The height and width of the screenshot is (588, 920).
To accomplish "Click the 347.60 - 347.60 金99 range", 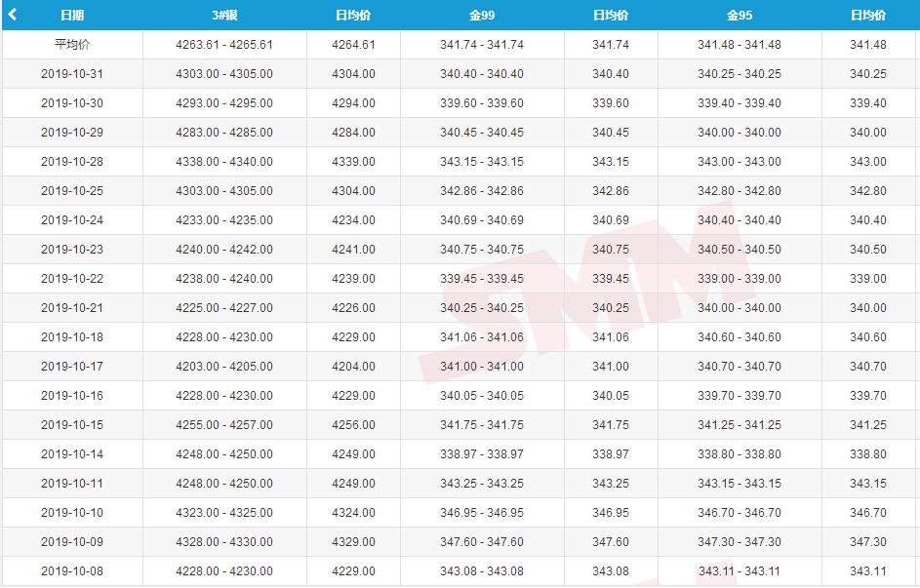I will click(x=481, y=542).
